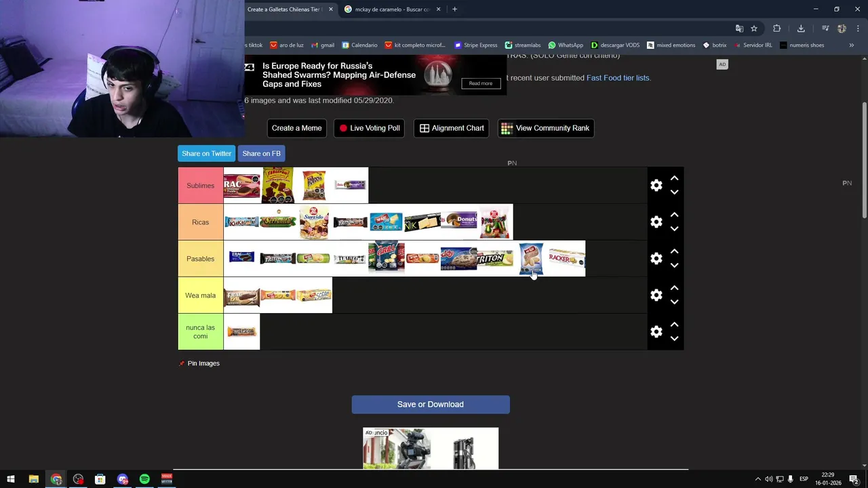The image size is (868, 488).
Task: Open the browser extensions puzzle icon
Action: (x=777, y=28)
